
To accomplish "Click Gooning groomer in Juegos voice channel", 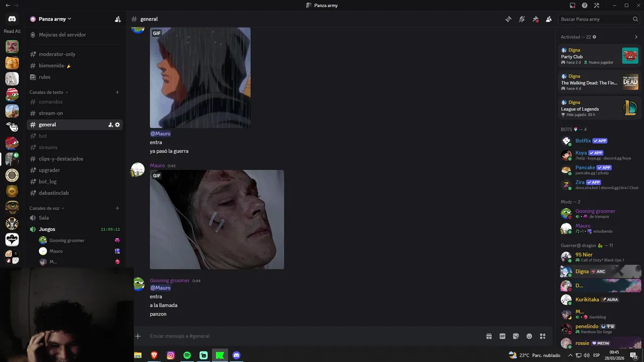I will 79,240.
